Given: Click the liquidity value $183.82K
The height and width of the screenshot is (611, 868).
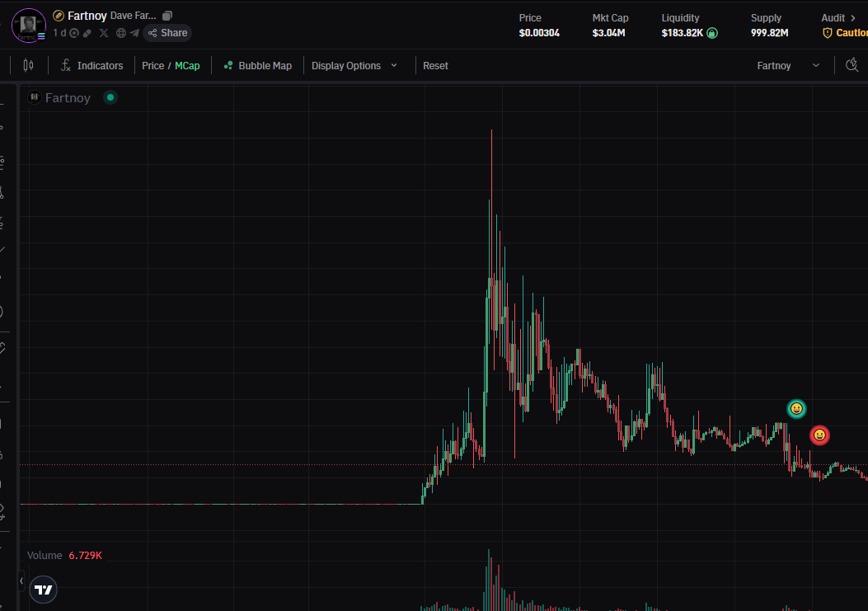Looking at the screenshot, I should (x=682, y=33).
